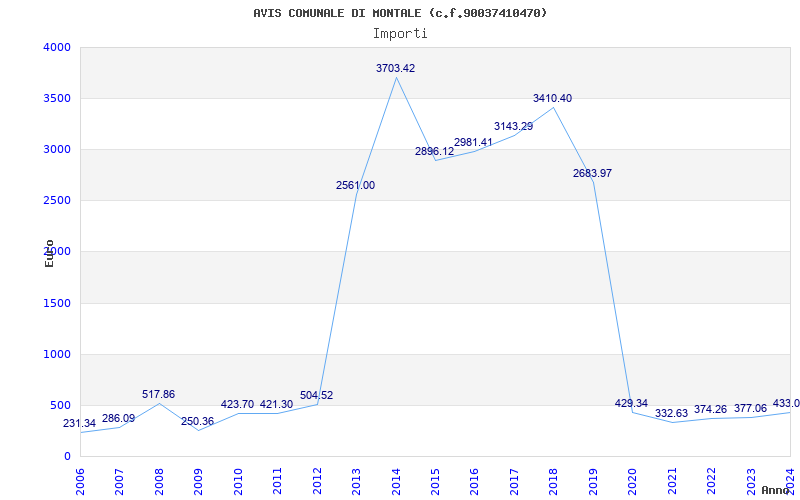The height and width of the screenshot is (500, 800).
Task: Click the 2016 x-axis year label
Action: [x=474, y=481]
